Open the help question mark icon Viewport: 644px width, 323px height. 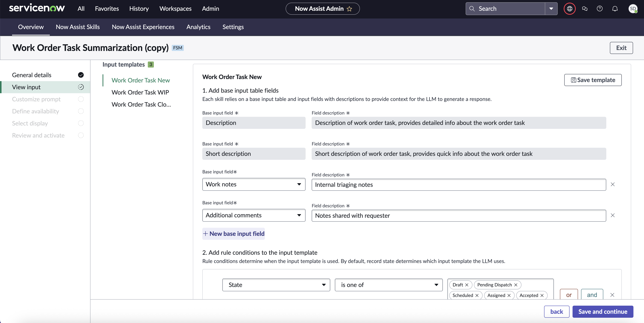point(600,9)
